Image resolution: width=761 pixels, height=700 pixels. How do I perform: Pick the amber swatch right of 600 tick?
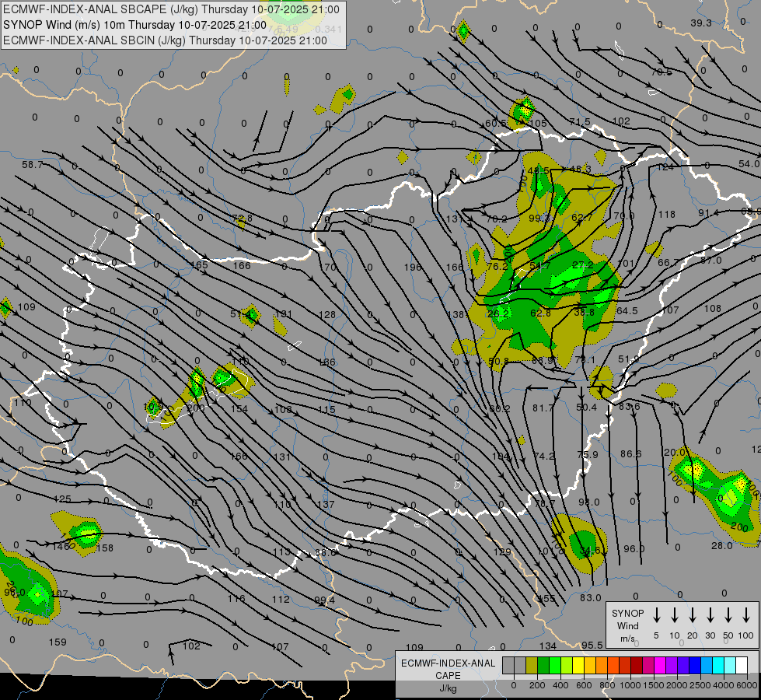coord(590,665)
